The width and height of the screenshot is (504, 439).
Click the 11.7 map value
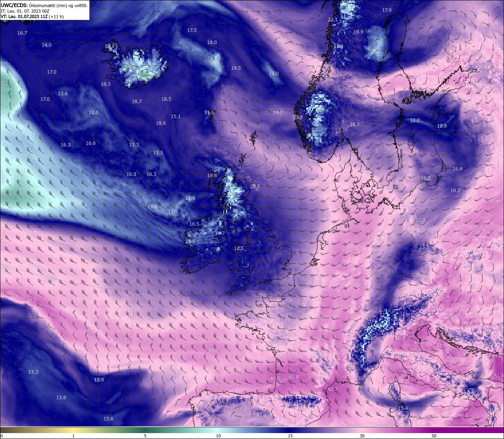click(173, 212)
